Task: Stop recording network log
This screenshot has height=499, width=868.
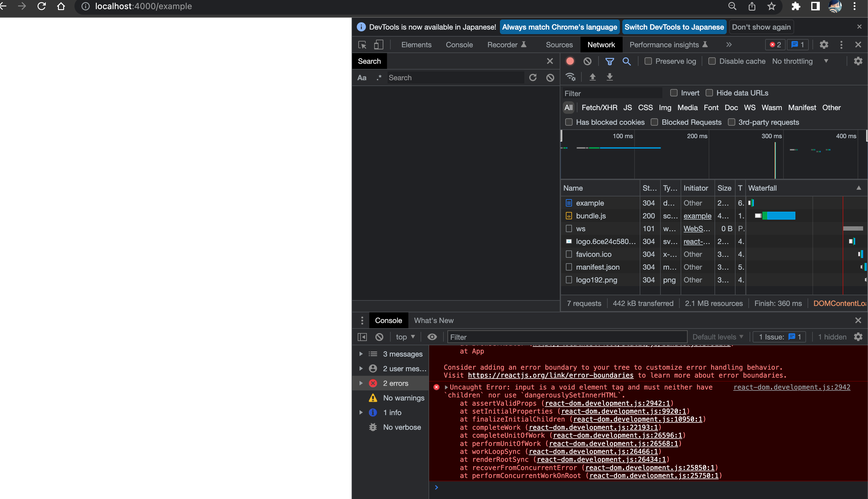Action: tap(570, 61)
